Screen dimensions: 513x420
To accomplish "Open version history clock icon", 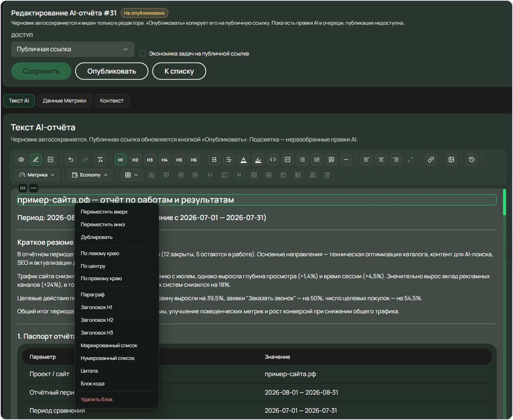I will tap(472, 160).
